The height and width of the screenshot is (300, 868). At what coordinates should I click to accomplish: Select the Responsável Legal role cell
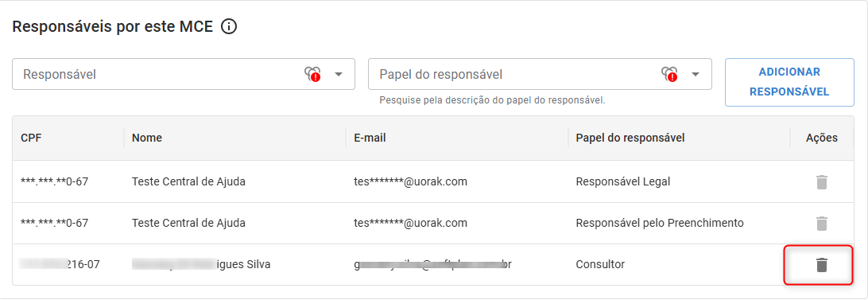click(623, 182)
